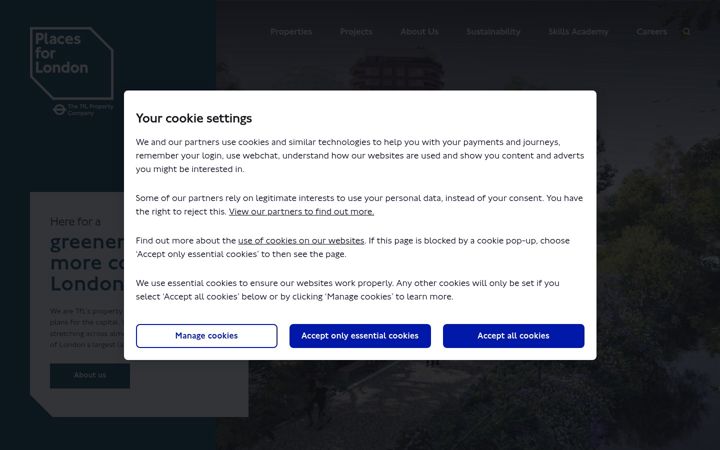The height and width of the screenshot is (450, 720).
Task: Click the 'Here for a' hero text
Action: tap(75, 222)
